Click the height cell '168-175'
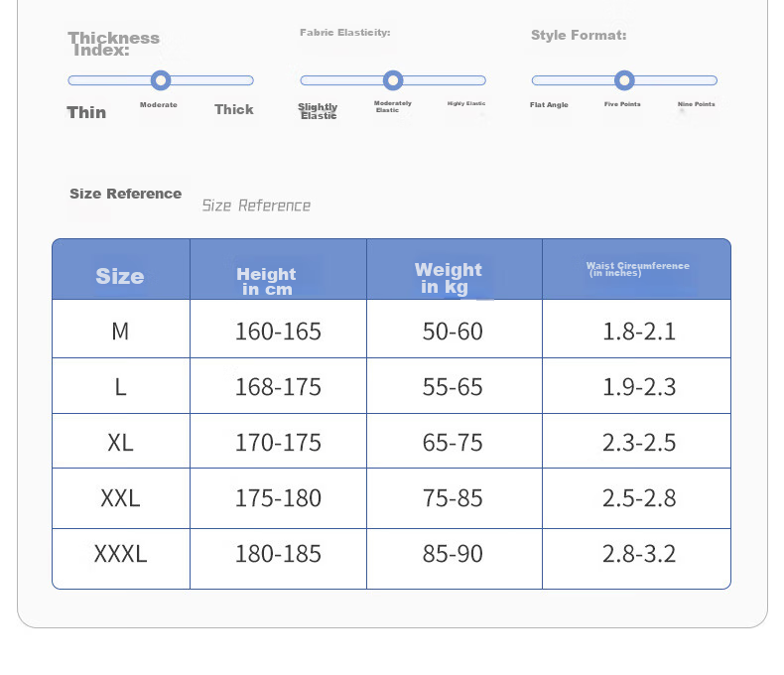 point(278,386)
